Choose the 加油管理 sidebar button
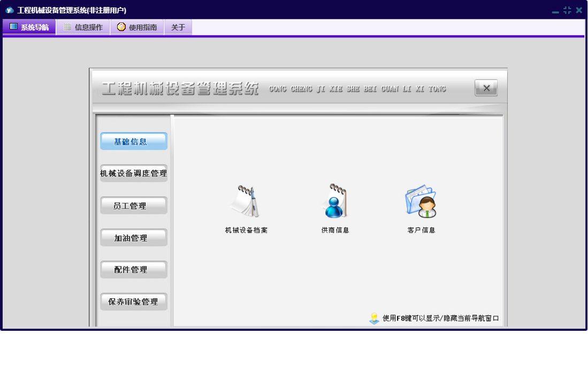 coord(134,238)
